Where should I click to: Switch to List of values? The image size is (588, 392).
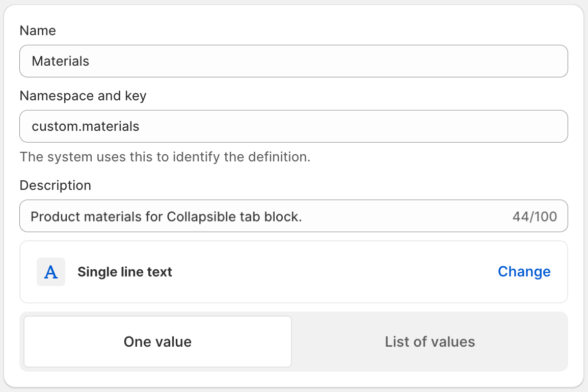(x=430, y=342)
